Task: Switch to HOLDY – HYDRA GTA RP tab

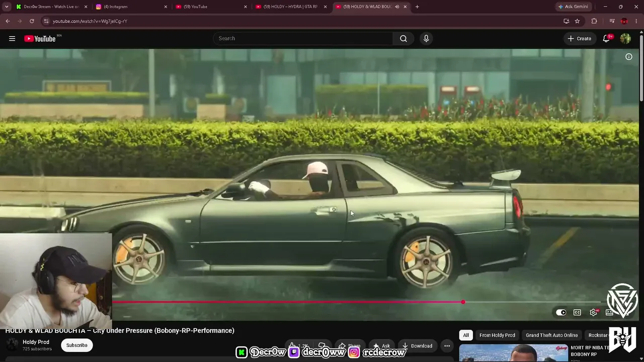Action: (x=291, y=7)
